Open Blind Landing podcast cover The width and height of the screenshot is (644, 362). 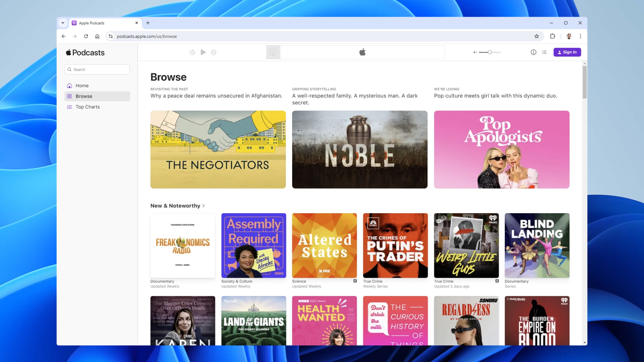(x=537, y=245)
